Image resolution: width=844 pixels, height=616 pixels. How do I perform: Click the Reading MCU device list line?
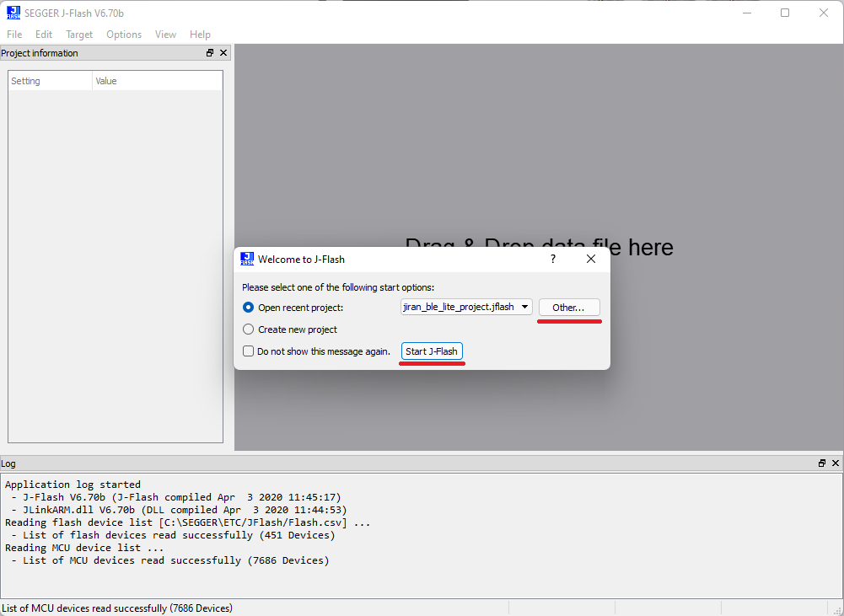[x=84, y=548]
